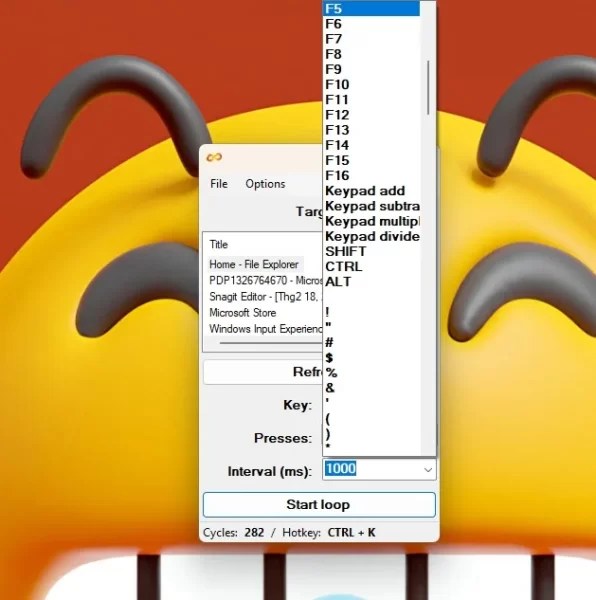Select Keypad multiply entry
The image size is (596, 600).
(x=371, y=221)
